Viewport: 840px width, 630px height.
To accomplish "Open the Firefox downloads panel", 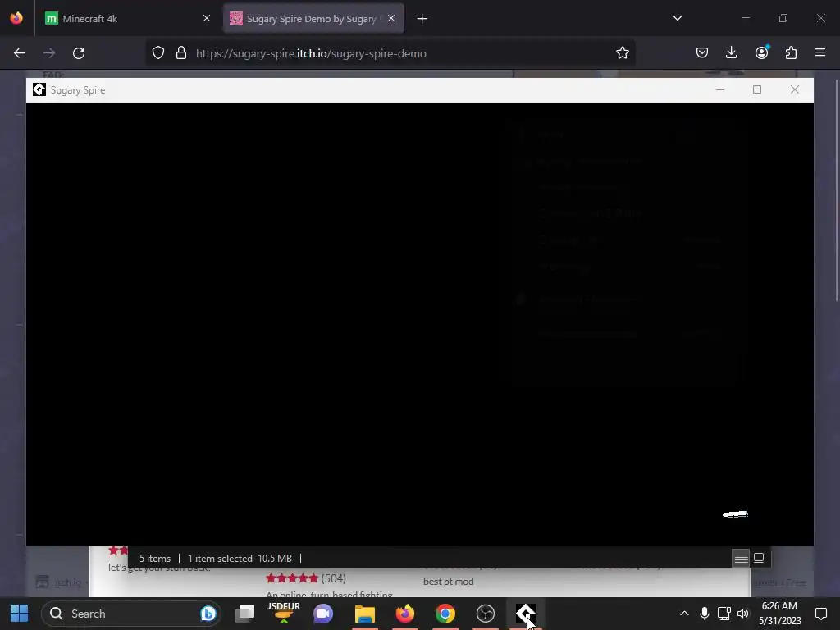I will [731, 53].
